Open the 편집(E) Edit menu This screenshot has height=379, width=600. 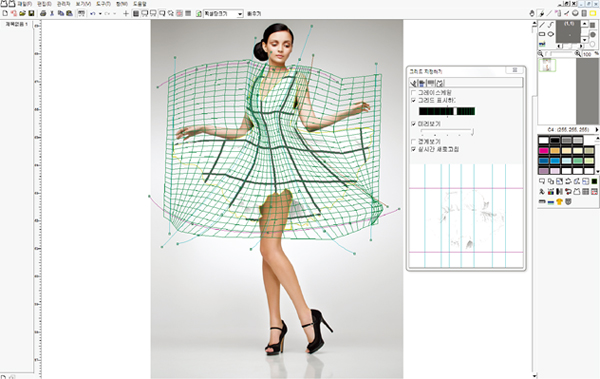(44, 4)
